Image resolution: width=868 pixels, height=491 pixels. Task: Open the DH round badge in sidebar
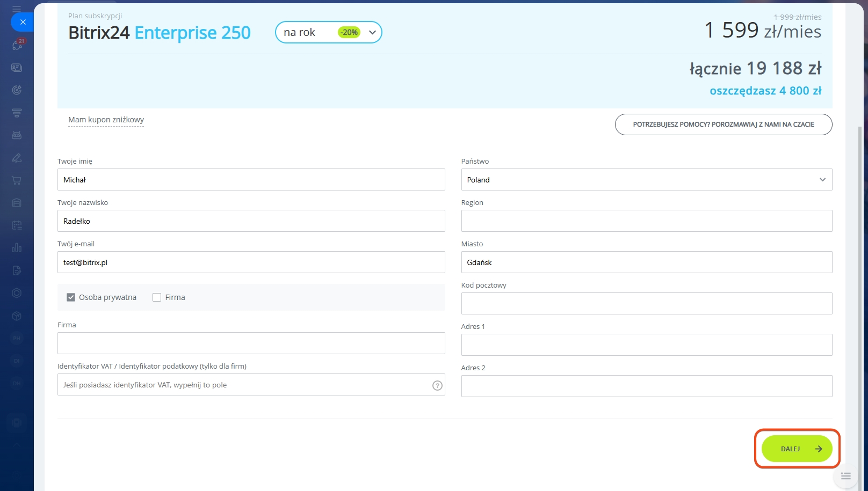pos(17,383)
